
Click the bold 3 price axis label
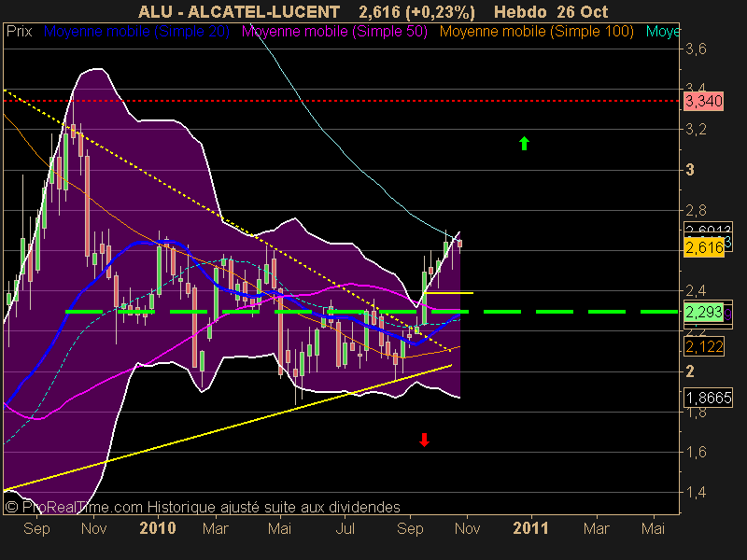690,170
